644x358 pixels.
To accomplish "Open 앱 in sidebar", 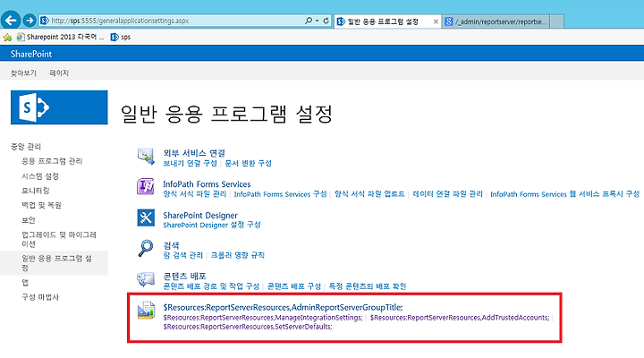I will pos(25,282).
